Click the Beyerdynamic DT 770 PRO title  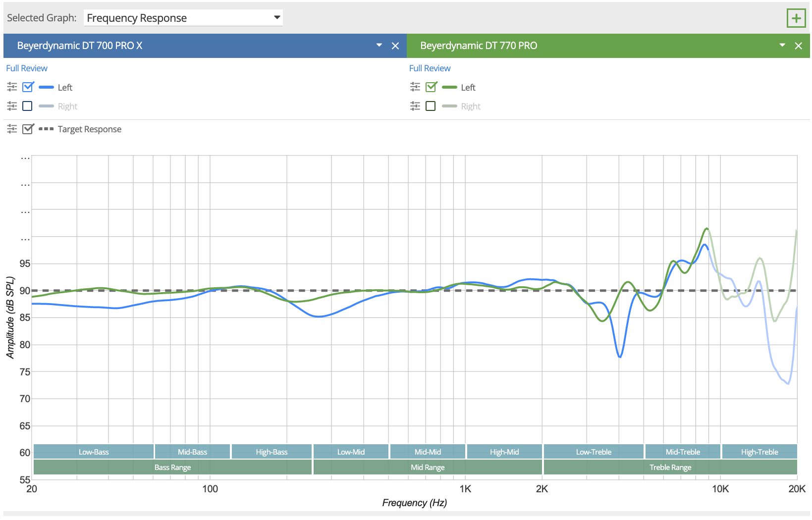pos(479,46)
